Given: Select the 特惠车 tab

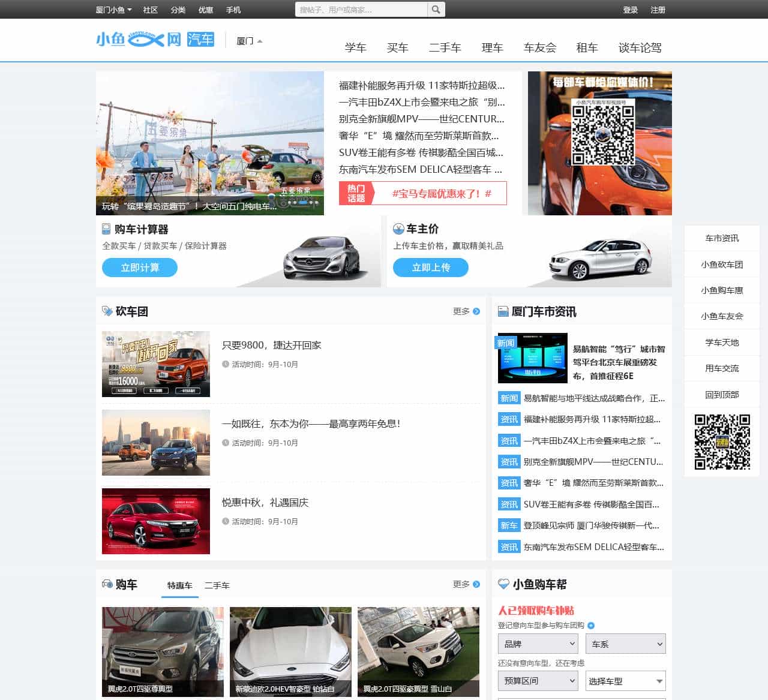Looking at the screenshot, I should pos(179,586).
